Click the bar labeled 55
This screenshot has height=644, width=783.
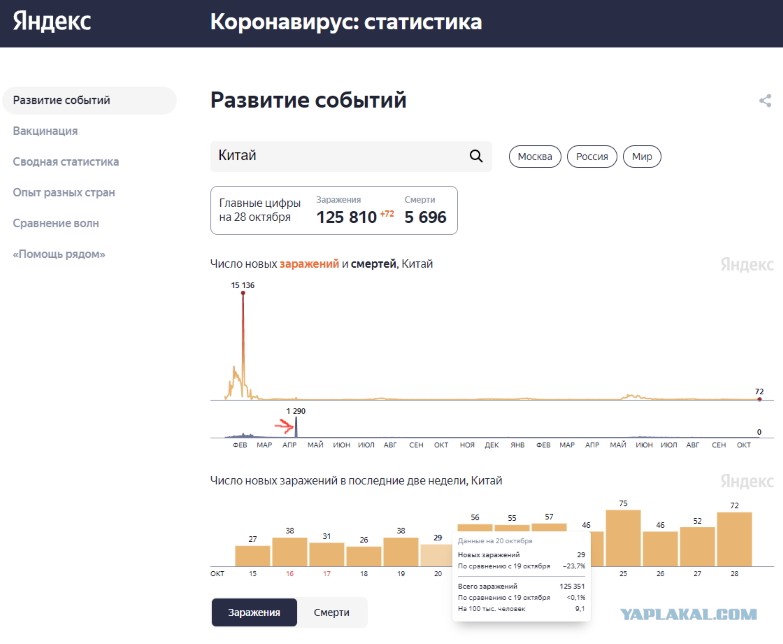point(512,528)
